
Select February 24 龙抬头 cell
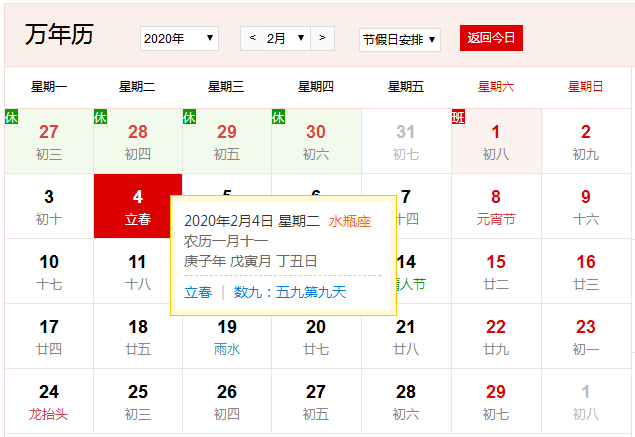pos(49,401)
